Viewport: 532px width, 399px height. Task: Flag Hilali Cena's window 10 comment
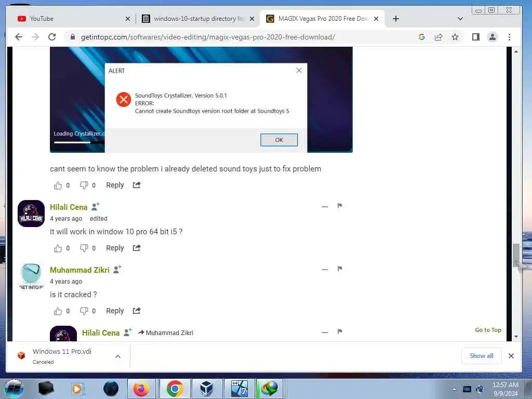340,206
